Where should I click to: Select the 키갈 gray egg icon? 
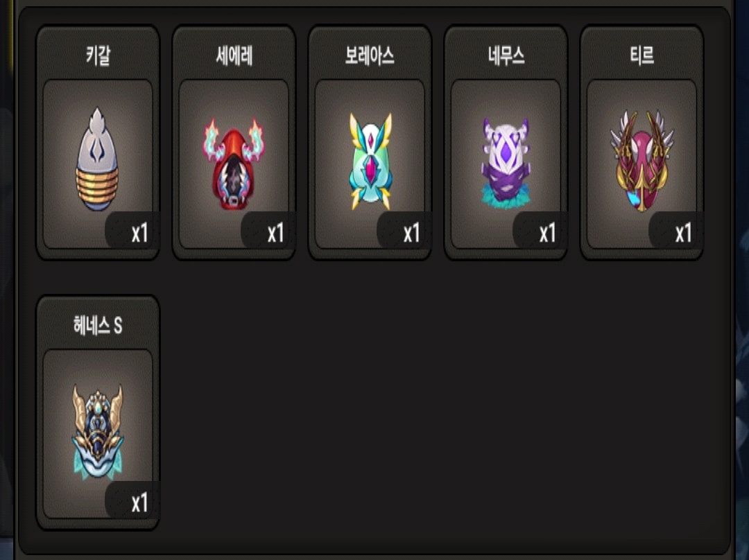click(98, 159)
